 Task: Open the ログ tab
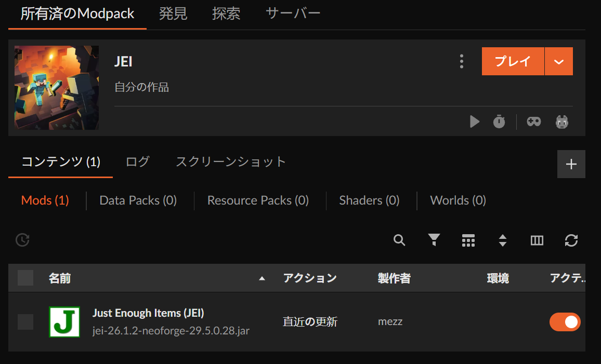tap(138, 162)
